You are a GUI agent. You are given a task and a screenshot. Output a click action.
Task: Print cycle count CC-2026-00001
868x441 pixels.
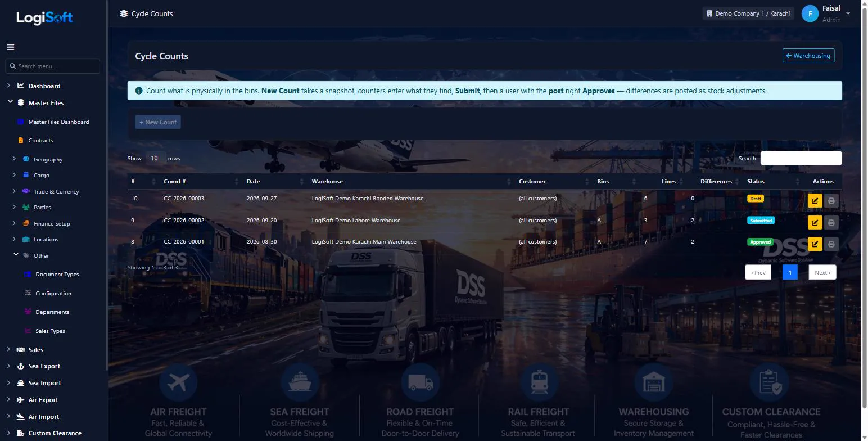(x=831, y=244)
